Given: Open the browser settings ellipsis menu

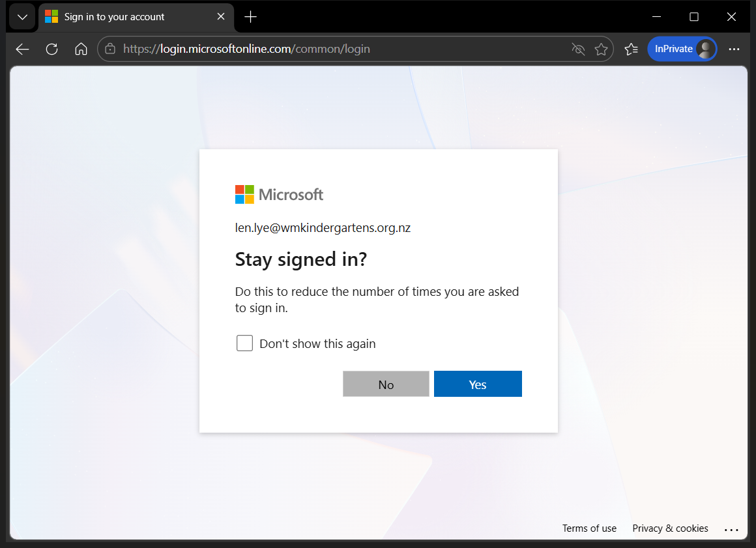Looking at the screenshot, I should point(734,49).
